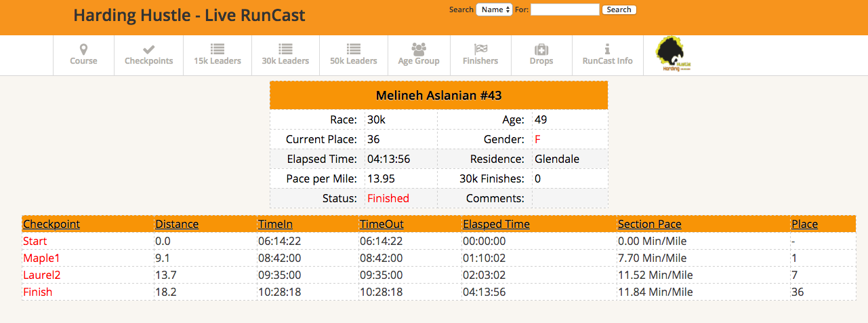Open the 30k Leaders list icon
The image size is (868, 323).
[285, 50]
